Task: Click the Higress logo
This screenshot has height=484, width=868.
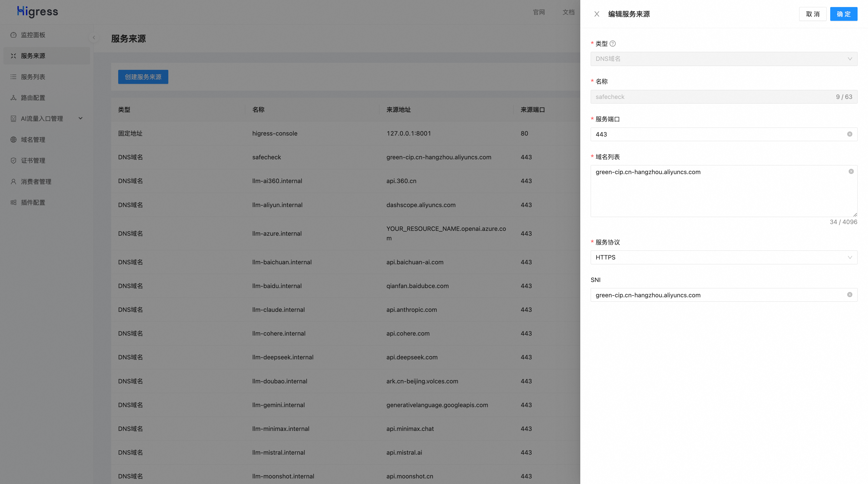Action: [x=37, y=11]
